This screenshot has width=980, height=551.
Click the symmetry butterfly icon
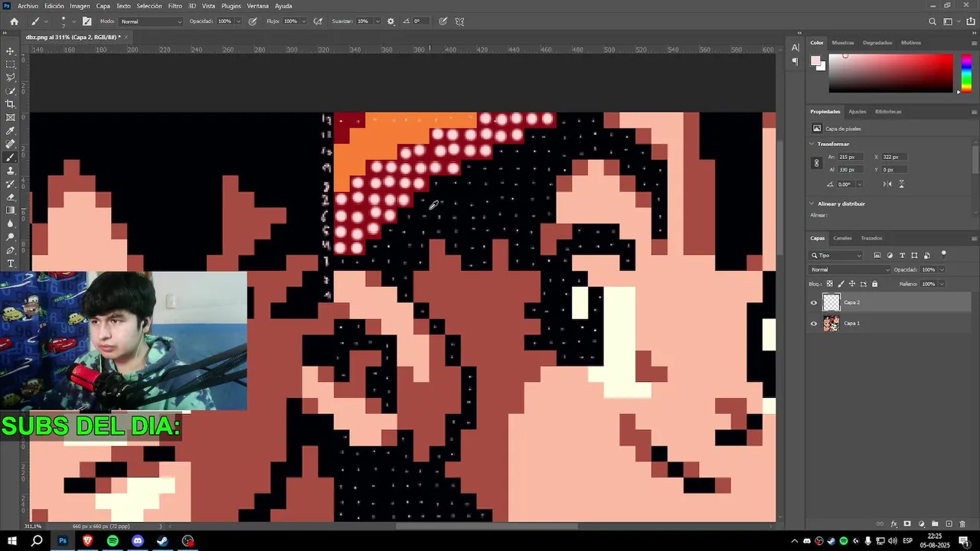[x=459, y=21]
